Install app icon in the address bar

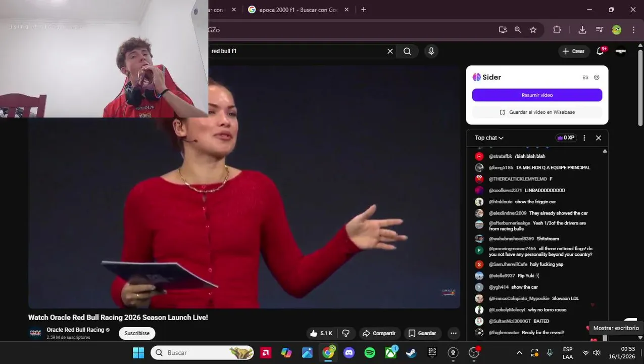pyautogui.click(x=503, y=30)
